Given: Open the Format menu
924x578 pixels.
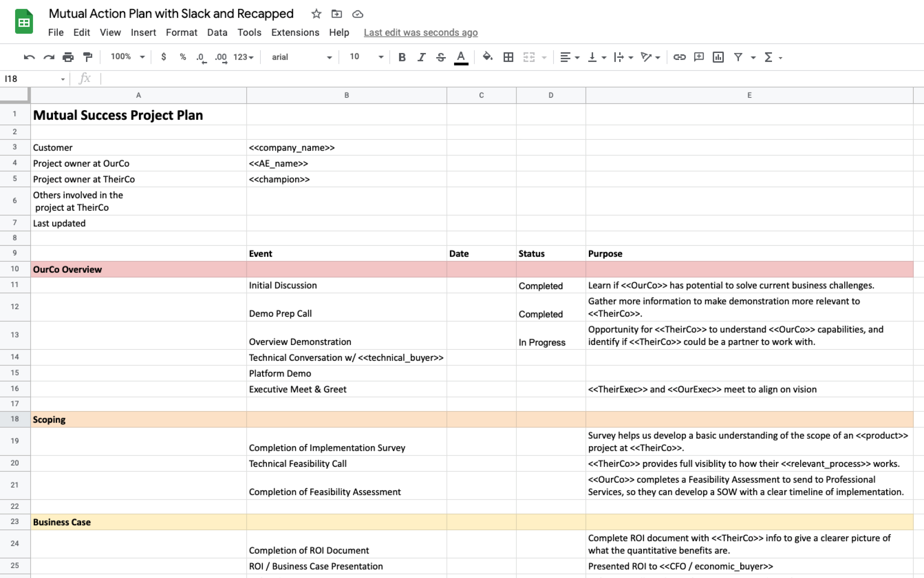Looking at the screenshot, I should coord(181,32).
